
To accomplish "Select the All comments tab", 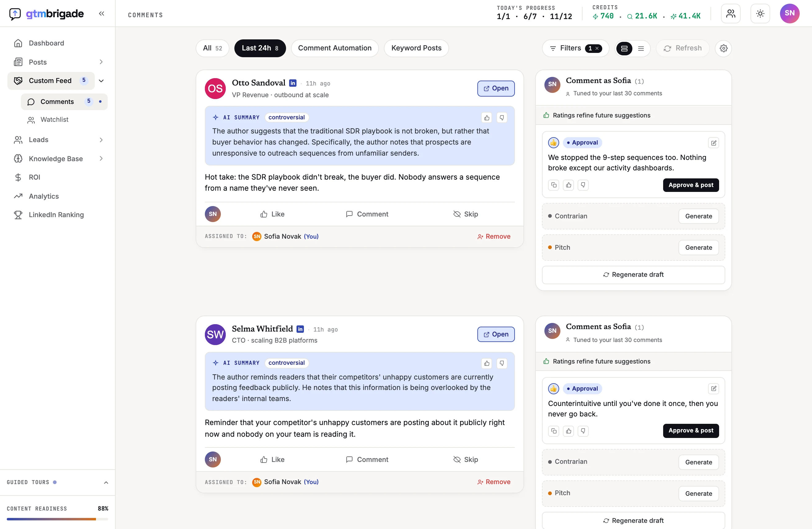I will coord(212,48).
